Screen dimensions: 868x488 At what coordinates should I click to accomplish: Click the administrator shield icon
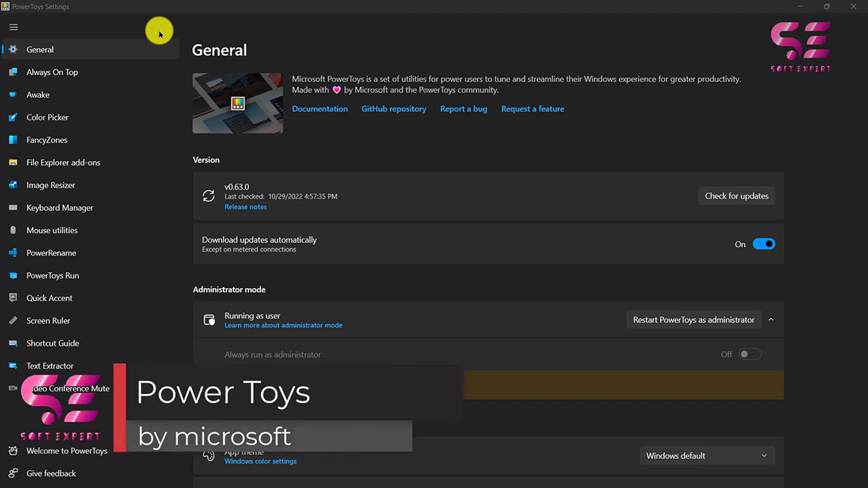209,320
